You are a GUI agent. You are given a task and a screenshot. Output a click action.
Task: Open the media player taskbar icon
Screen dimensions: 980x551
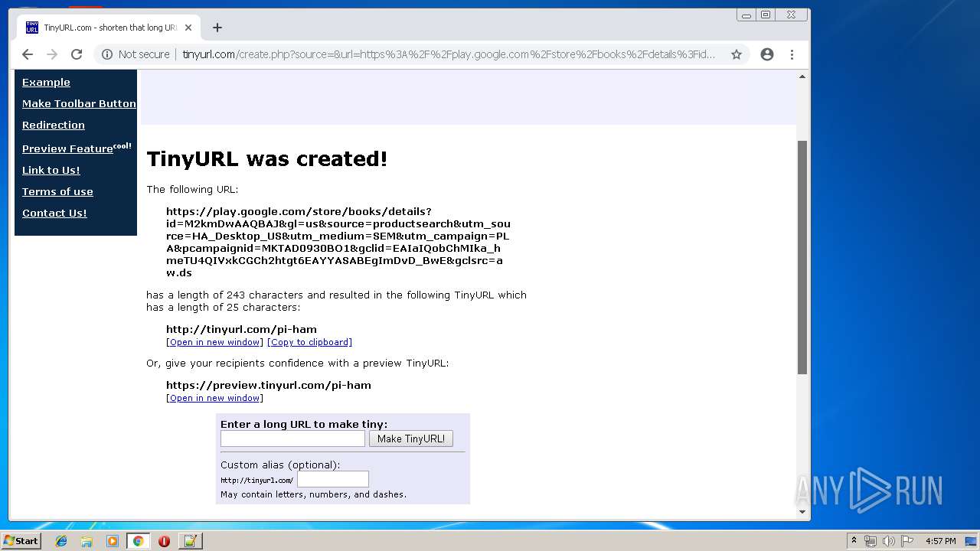point(113,541)
